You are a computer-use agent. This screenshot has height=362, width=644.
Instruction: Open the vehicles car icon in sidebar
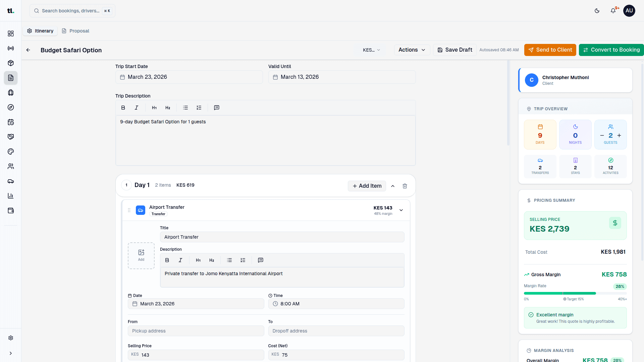10,181
